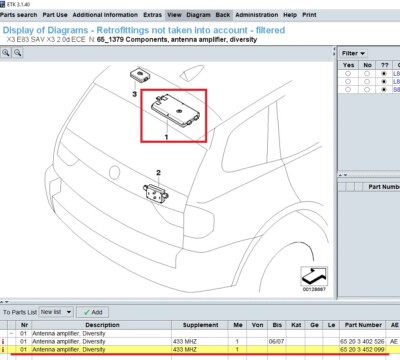Image resolution: width=400 pixels, height=360 pixels.
Task: Click the 06/07 Bis date cell
Action: pyautogui.click(x=276, y=342)
